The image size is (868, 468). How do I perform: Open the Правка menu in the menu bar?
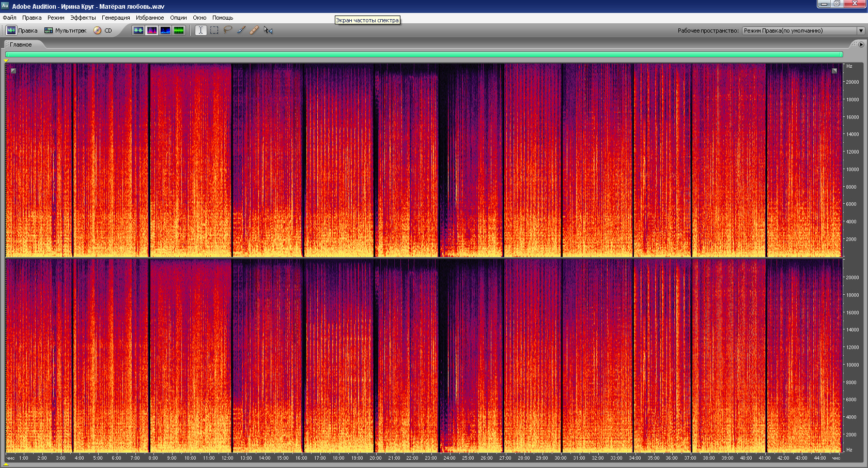click(x=32, y=18)
